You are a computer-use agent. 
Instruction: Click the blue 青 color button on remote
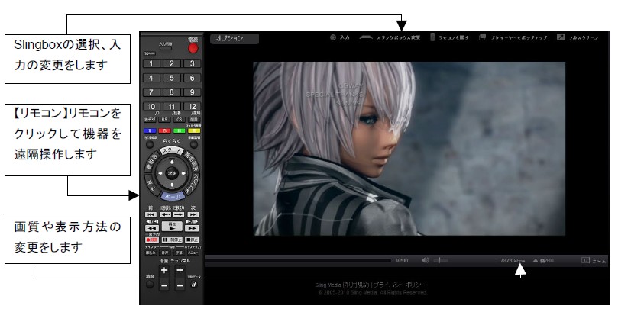pos(150,131)
